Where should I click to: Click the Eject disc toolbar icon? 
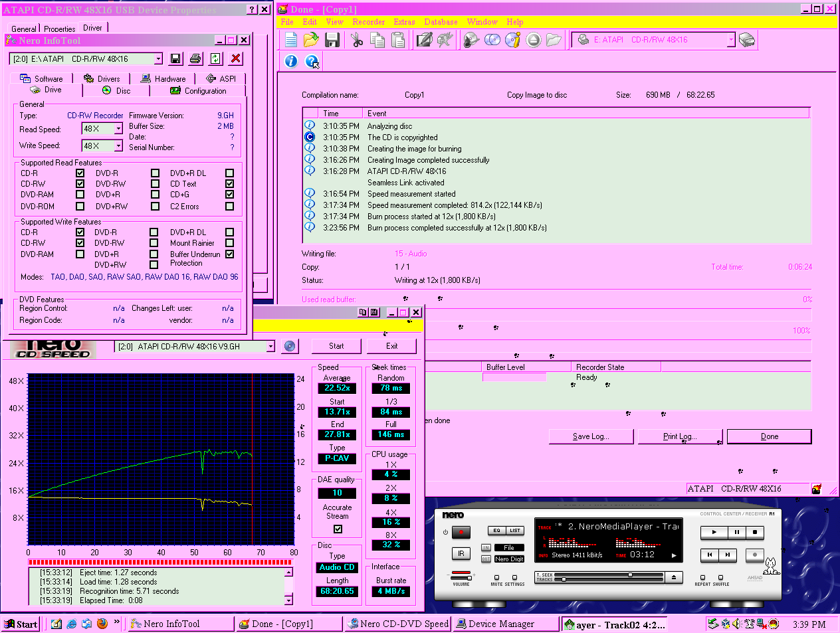pyautogui.click(x=534, y=40)
